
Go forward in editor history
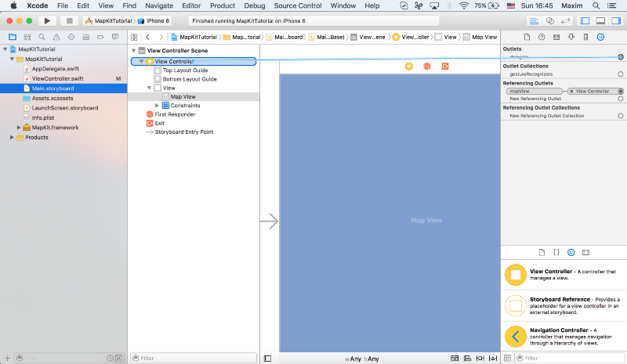click(161, 37)
